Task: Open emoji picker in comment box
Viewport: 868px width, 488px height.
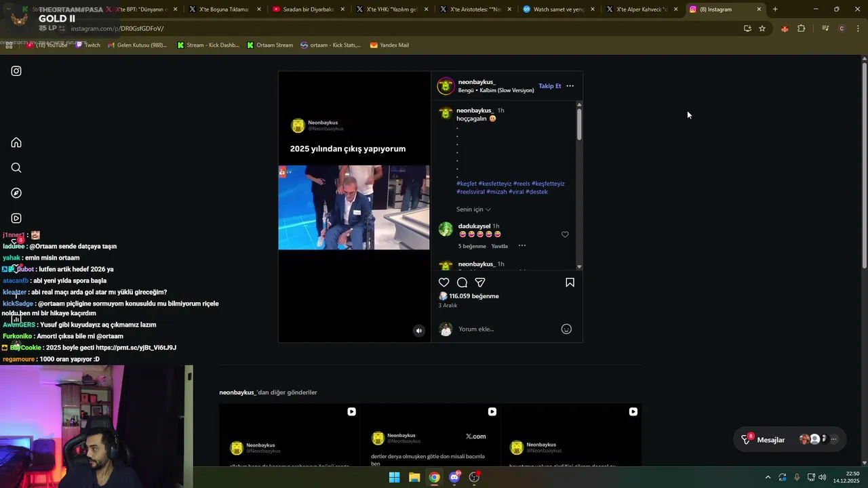Action: click(566, 329)
